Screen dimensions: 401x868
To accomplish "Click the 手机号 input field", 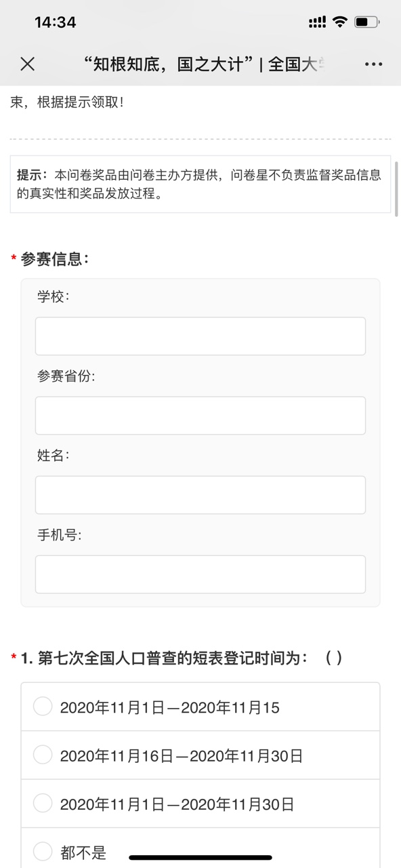I will pos(200,574).
